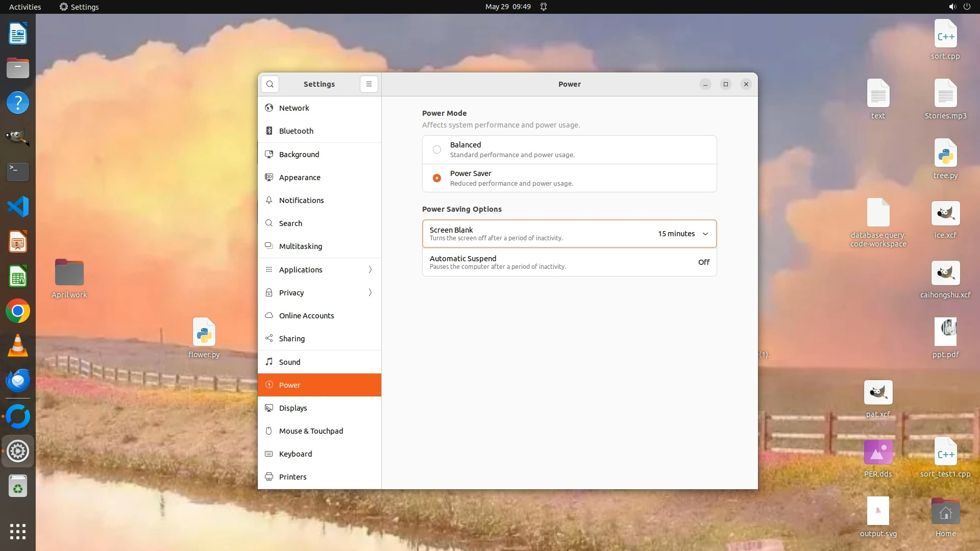Click the Sound music note icon
The image size is (980, 551).
(269, 362)
